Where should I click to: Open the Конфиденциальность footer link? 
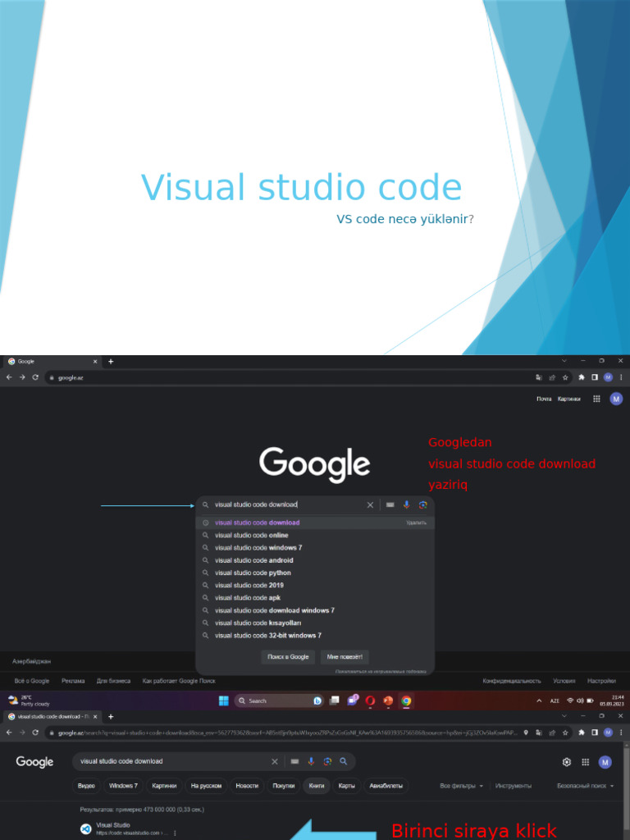[x=512, y=681]
